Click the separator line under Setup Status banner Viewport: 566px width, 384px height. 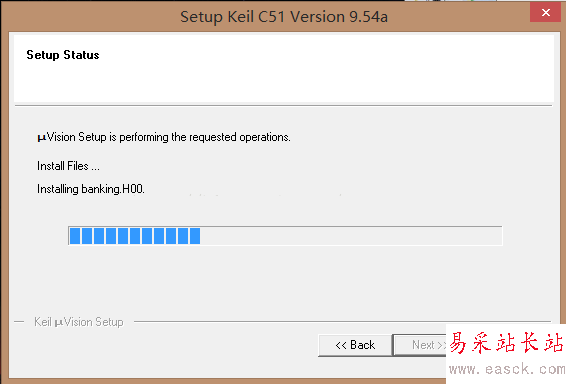click(283, 106)
